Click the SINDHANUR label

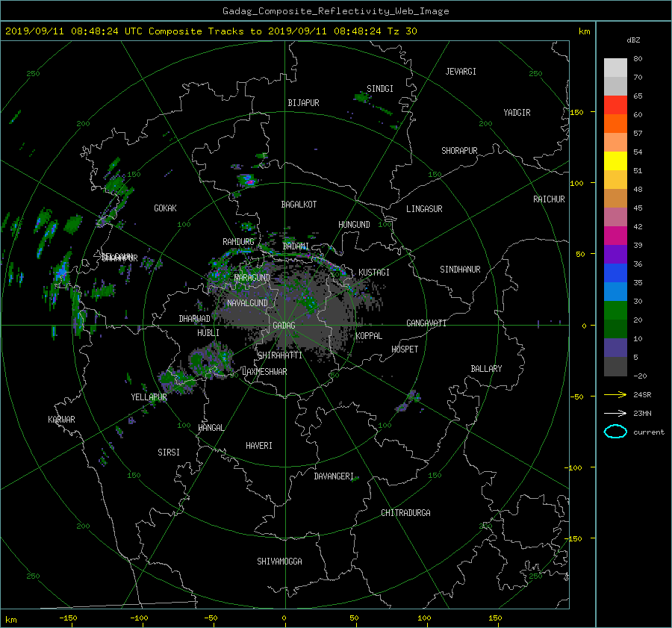pyautogui.click(x=460, y=270)
